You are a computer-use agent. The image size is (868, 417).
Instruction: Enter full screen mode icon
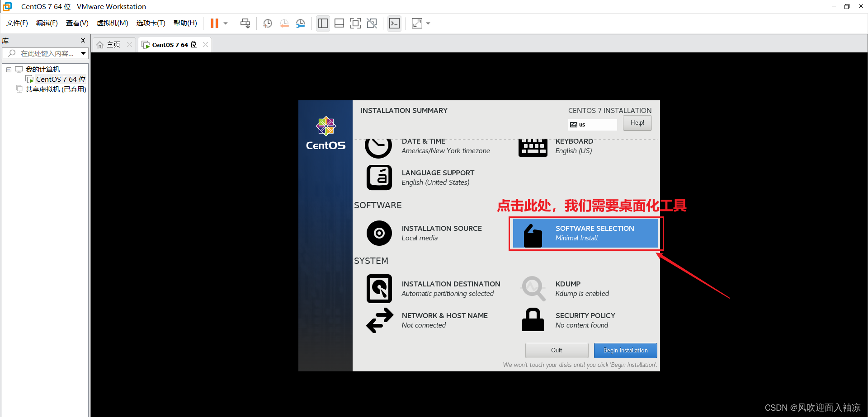pos(355,23)
